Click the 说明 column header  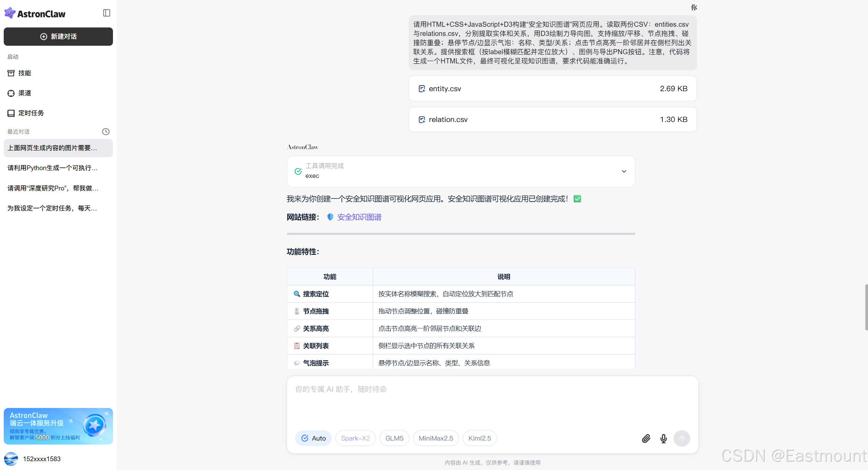[504, 277]
